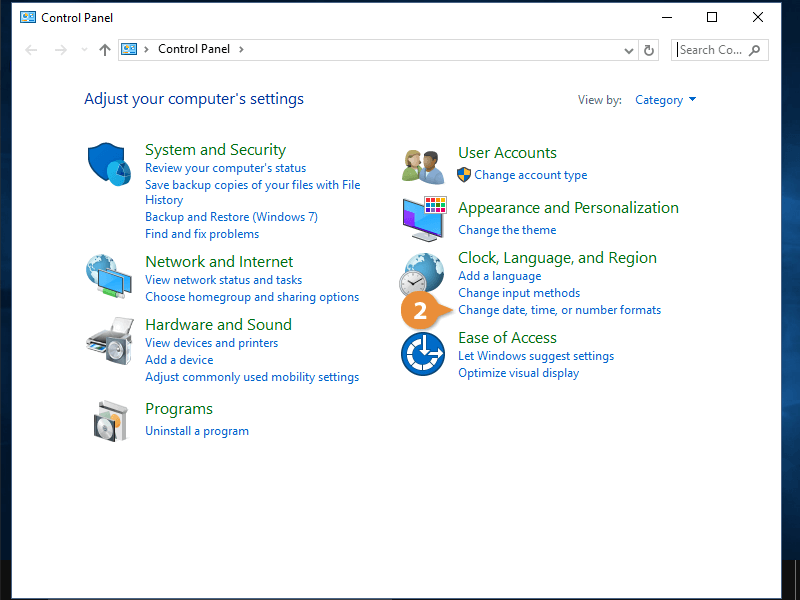Expand the address bar history dropdown
800x600 pixels.
tap(628, 50)
